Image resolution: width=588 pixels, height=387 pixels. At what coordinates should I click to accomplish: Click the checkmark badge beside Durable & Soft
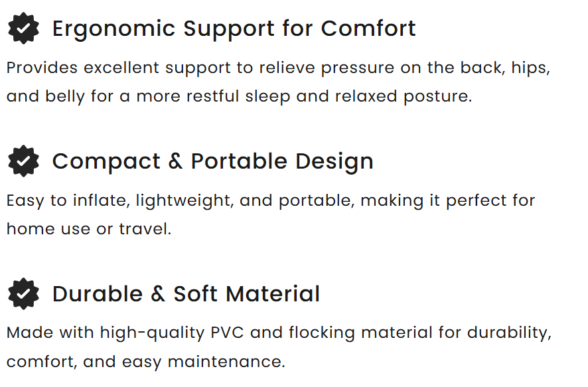pyautogui.click(x=23, y=293)
